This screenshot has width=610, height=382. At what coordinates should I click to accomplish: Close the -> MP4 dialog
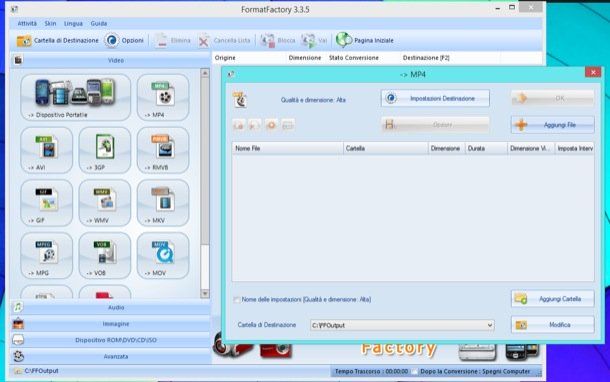593,72
